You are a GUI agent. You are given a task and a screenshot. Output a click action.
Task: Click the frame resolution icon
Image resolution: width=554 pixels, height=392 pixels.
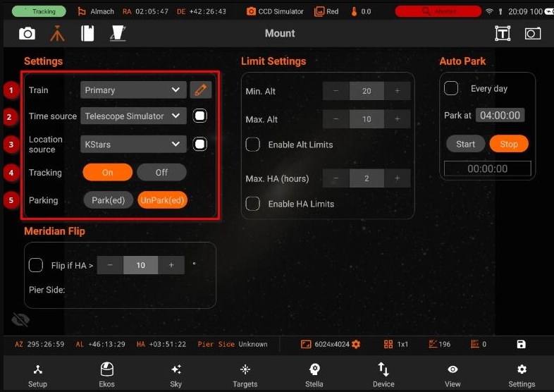click(x=306, y=344)
